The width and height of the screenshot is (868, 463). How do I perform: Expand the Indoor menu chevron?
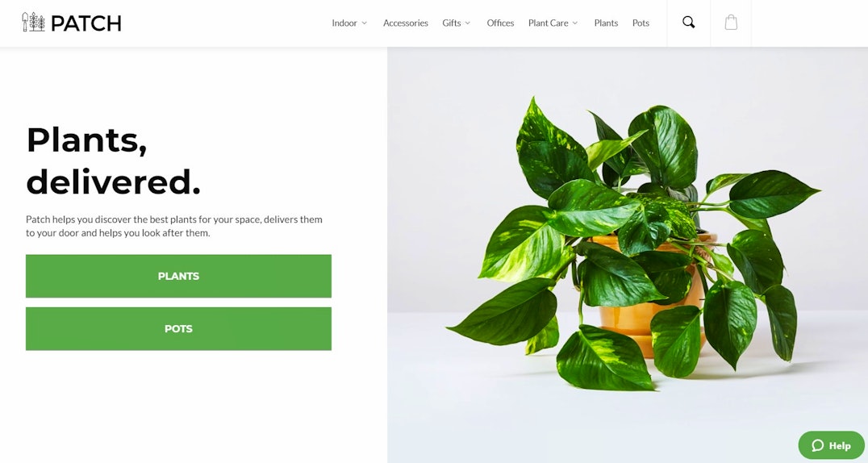click(365, 23)
